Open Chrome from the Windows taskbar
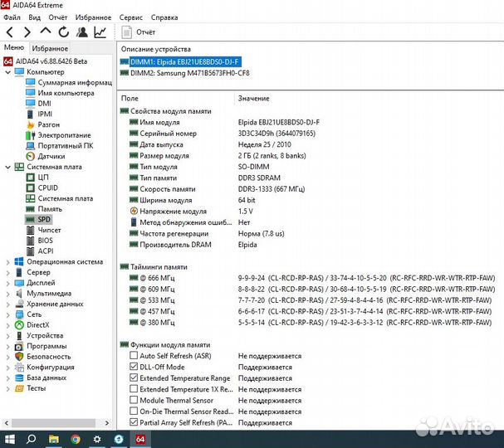The height and width of the screenshot is (448, 504). pos(76,438)
